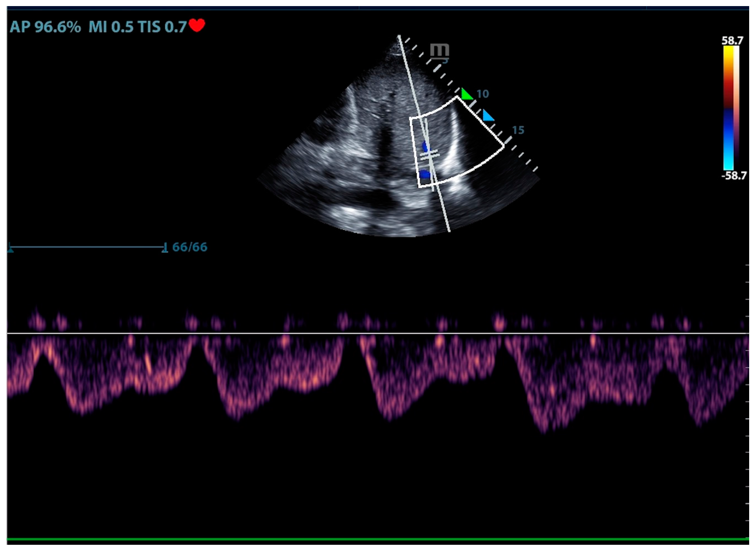Image resolution: width=756 pixels, height=552 pixels.
Task: Click the blue triangle depth marker
Action: pyautogui.click(x=488, y=116)
